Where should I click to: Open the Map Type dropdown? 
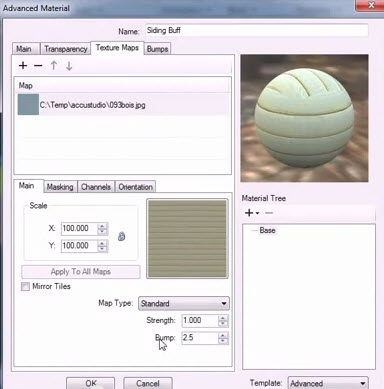pyautogui.click(x=184, y=303)
